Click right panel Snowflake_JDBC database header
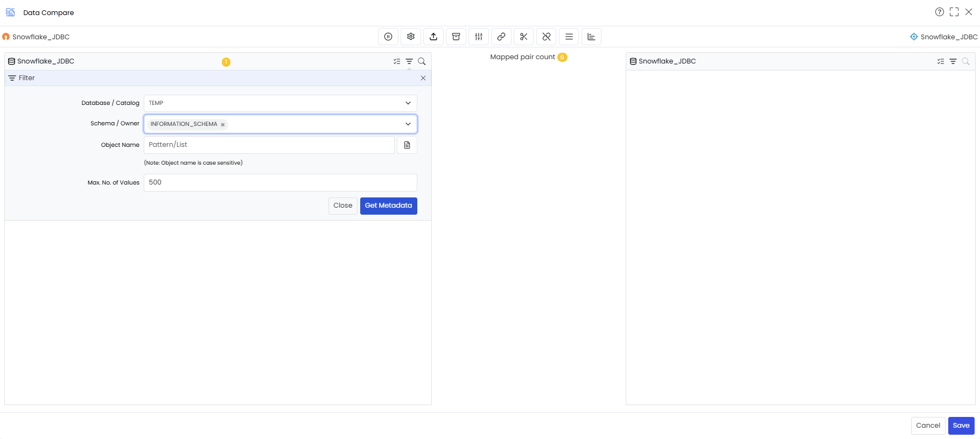980x439 pixels. click(x=667, y=61)
